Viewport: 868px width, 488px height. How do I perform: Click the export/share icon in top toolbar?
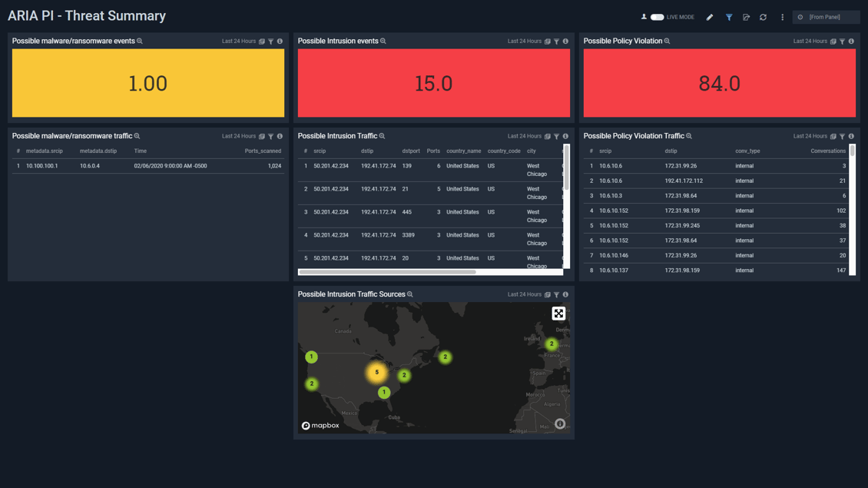click(x=746, y=17)
